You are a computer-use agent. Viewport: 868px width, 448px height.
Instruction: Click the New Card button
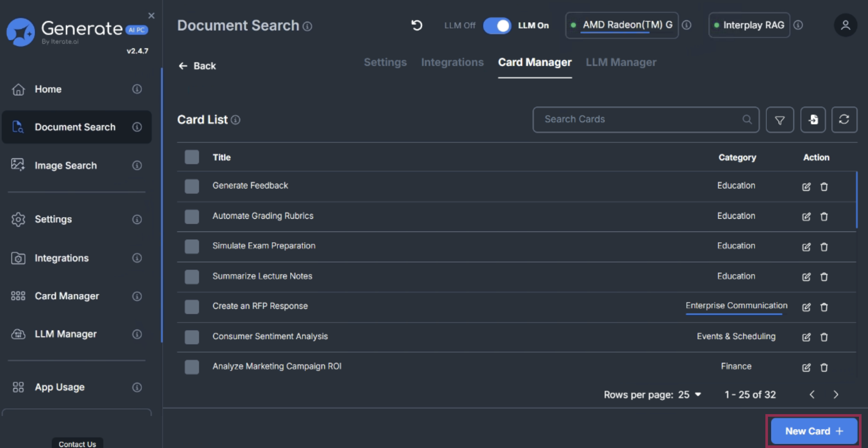tap(814, 431)
